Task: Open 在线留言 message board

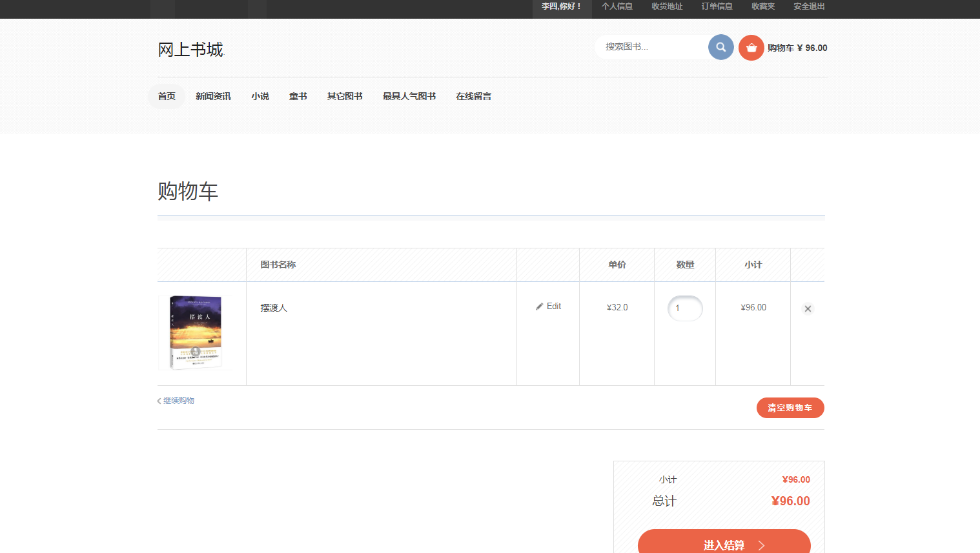Action: coord(473,96)
